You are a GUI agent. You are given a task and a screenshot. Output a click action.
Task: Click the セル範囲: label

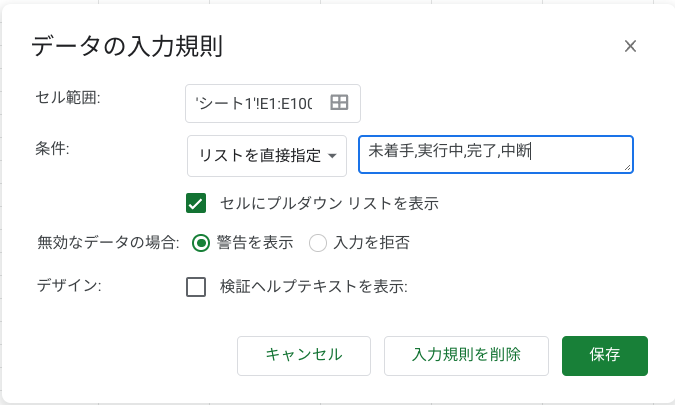point(70,97)
